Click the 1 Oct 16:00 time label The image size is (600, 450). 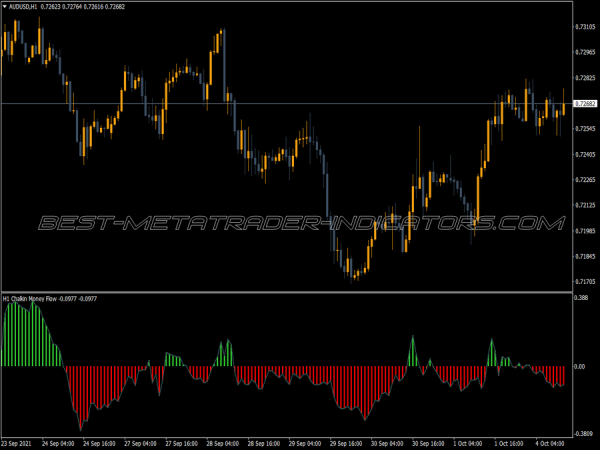pos(510,444)
